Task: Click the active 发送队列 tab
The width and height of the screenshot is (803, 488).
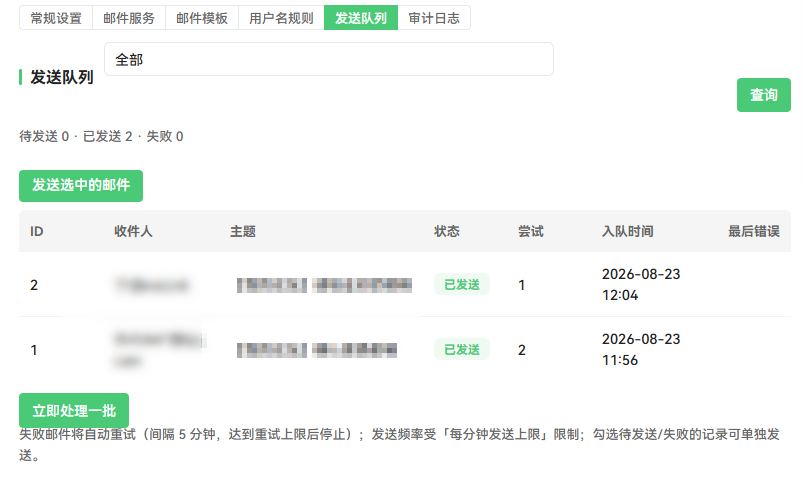Action: click(x=361, y=18)
